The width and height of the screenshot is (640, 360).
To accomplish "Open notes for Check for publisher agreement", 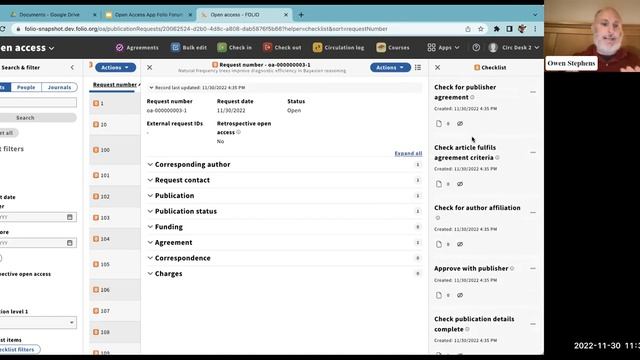I will tap(439, 124).
